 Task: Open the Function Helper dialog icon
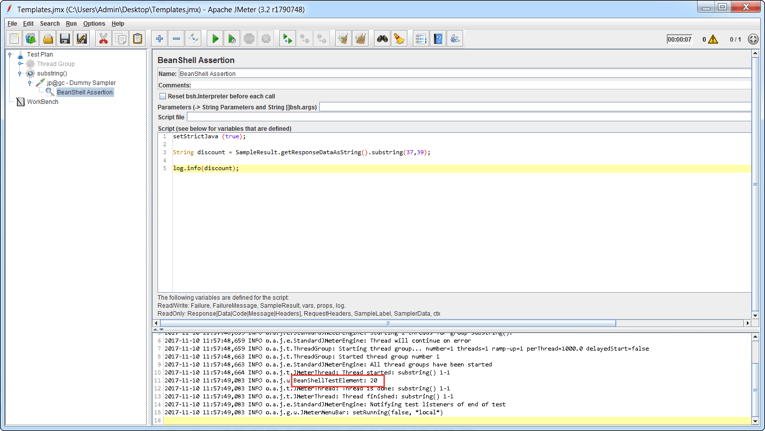pos(421,39)
